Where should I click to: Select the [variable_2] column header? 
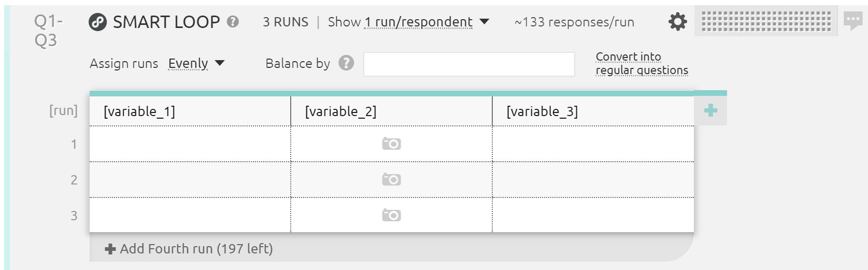[392, 111]
